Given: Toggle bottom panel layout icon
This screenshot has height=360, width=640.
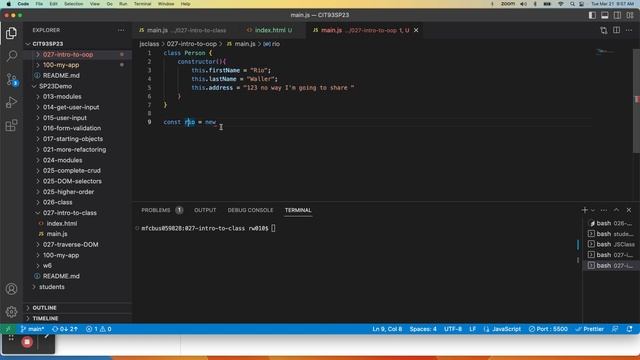Looking at the screenshot, I should point(605,15).
